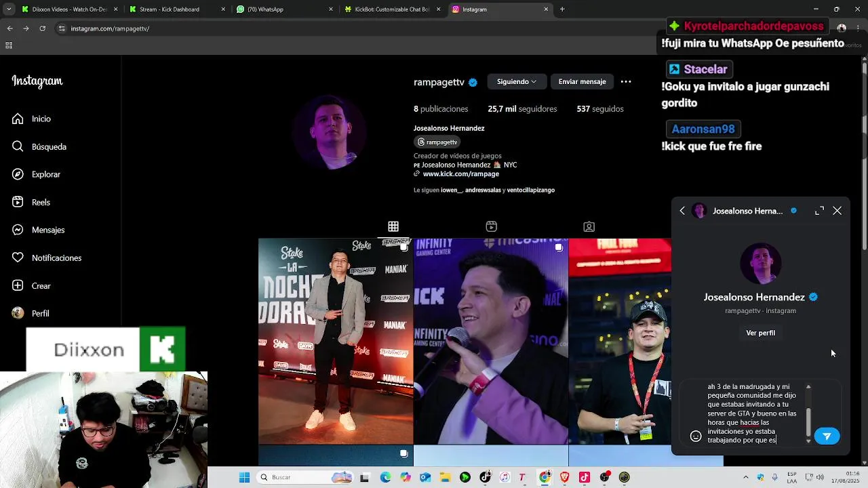Click browser back arrow
Image resolution: width=868 pixels, height=488 pixels.
(x=9, y=28)
